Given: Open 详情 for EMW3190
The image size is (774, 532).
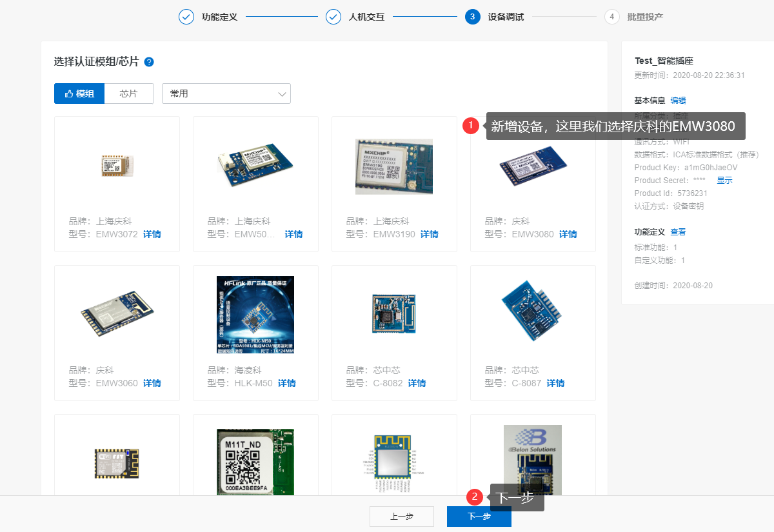Looking at the screenshot, I should click(430, 234).
